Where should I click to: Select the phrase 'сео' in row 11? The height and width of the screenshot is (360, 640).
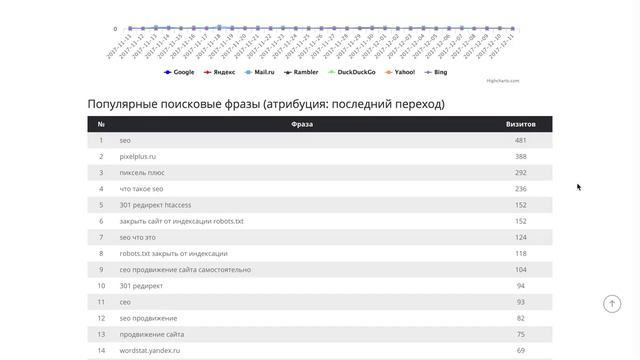click(x=125, y=302)
